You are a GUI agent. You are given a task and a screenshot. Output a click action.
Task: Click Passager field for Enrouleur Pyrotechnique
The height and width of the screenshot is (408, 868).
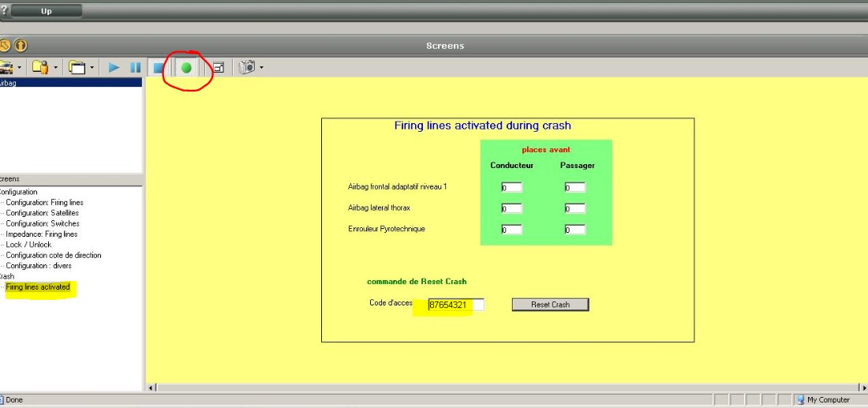575,229
